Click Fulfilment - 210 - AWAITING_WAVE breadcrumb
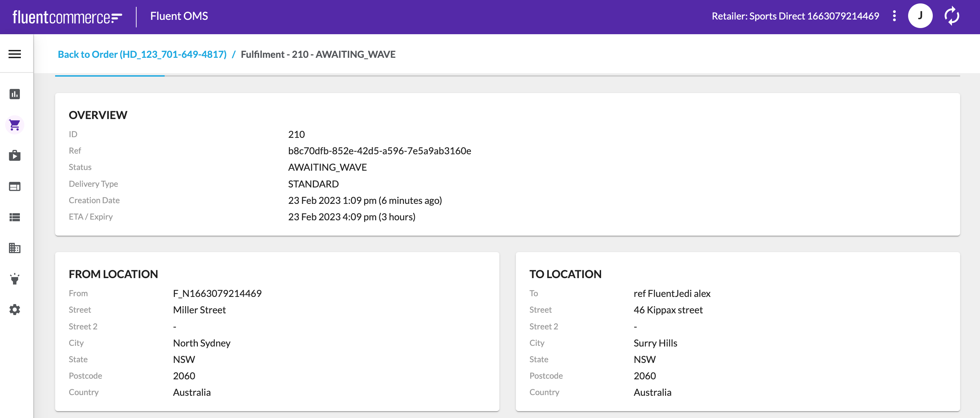The image size is (980, 418). click(x=318, y=54)
